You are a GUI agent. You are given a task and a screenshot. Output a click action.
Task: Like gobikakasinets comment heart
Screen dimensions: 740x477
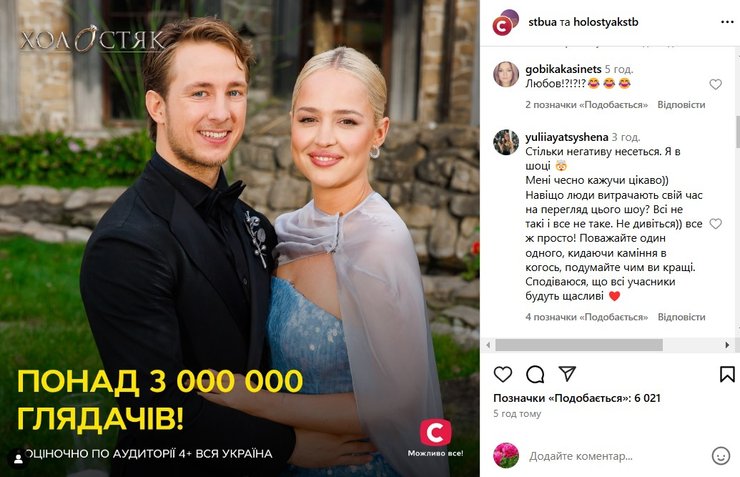pos(715,84)
